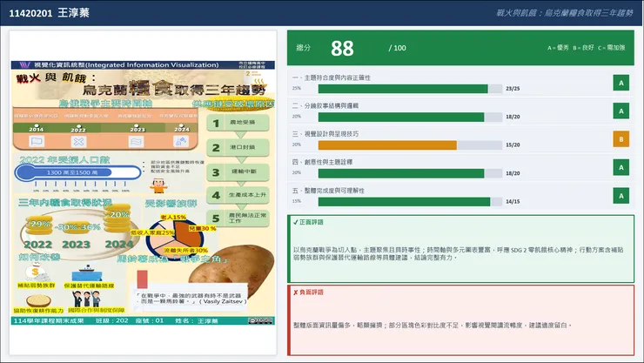Click the progress bar for 創意性與主題詮釋
This screenshot has height=363, width=644.
point(410,173)
